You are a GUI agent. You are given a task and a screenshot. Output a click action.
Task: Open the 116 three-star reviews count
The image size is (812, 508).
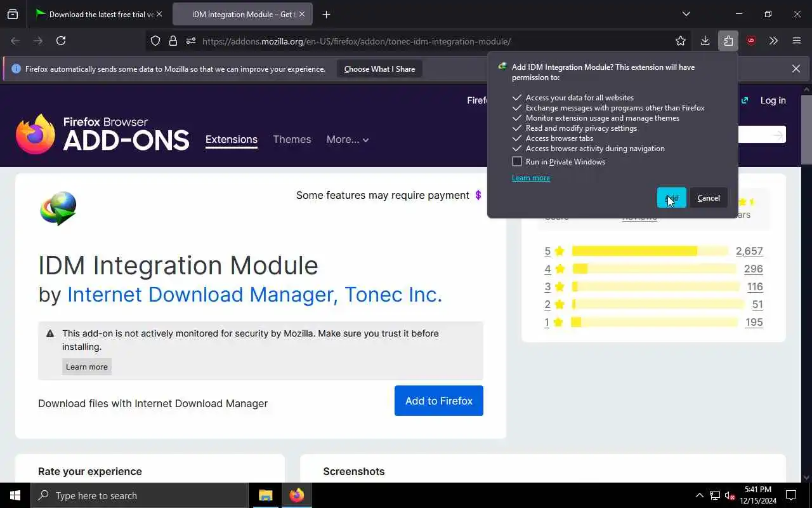(x=755, y=286)
